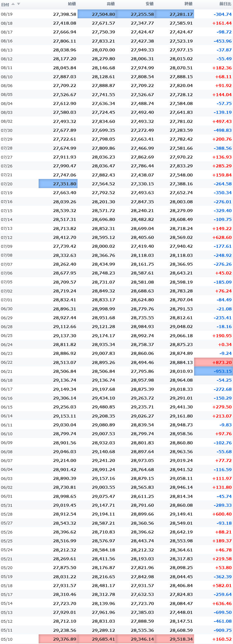
Task: Select the 安値 column header
Action: coord(150,4)
